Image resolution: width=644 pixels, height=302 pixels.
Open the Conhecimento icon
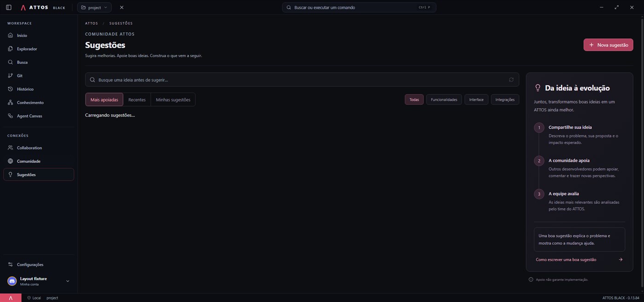[x=11, y=102]
